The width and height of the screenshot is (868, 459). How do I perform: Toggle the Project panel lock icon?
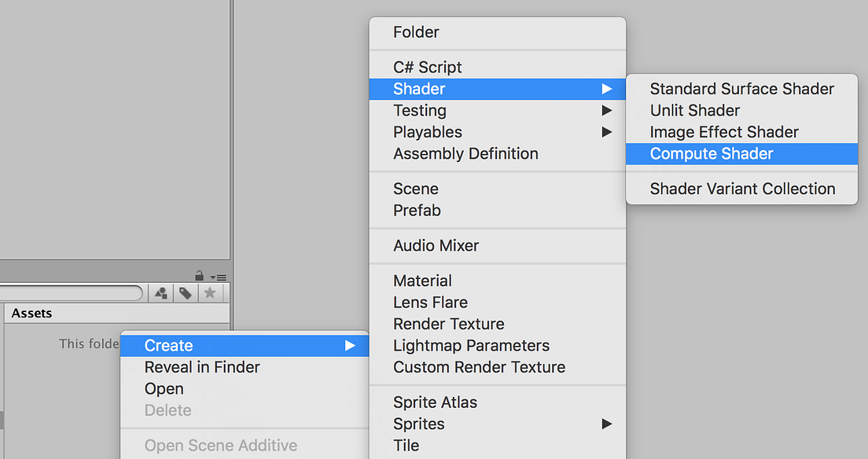click(200, 276)
